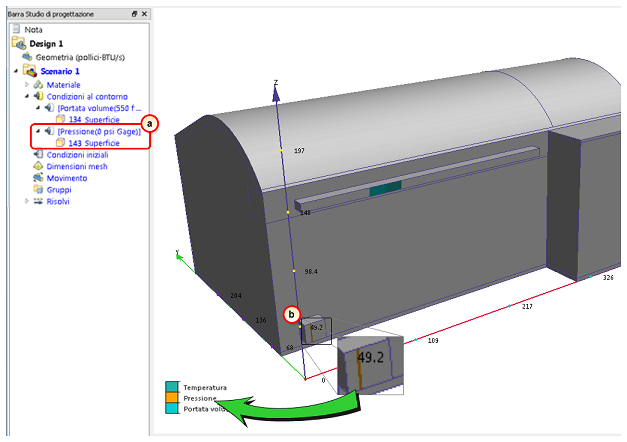Viewport: 627px width, 442px height.
Task: Open Condizioni al contorno link
Action: pyautogui.click(x=87, y=96)
